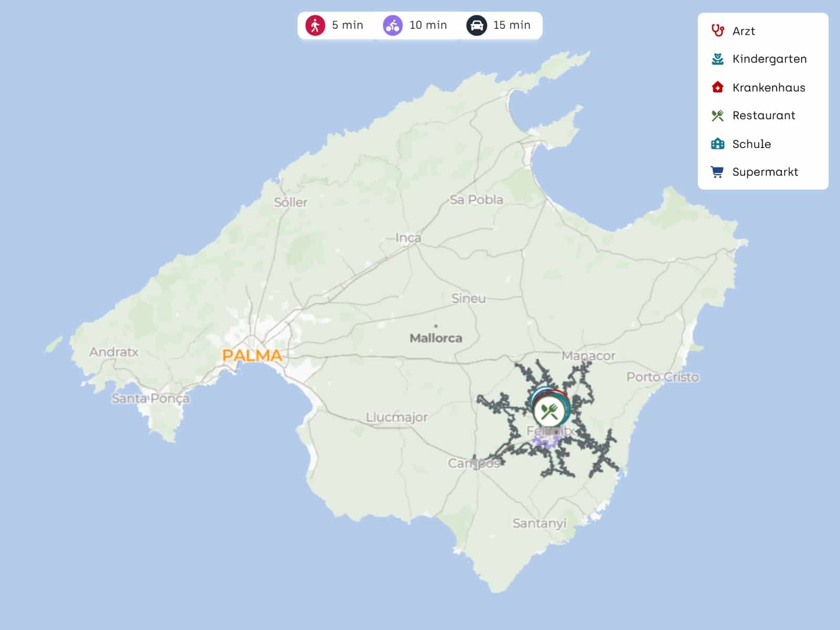Click the Supermarkt shopping cart icon
840x630 pixels.
(x=718, y=172)
